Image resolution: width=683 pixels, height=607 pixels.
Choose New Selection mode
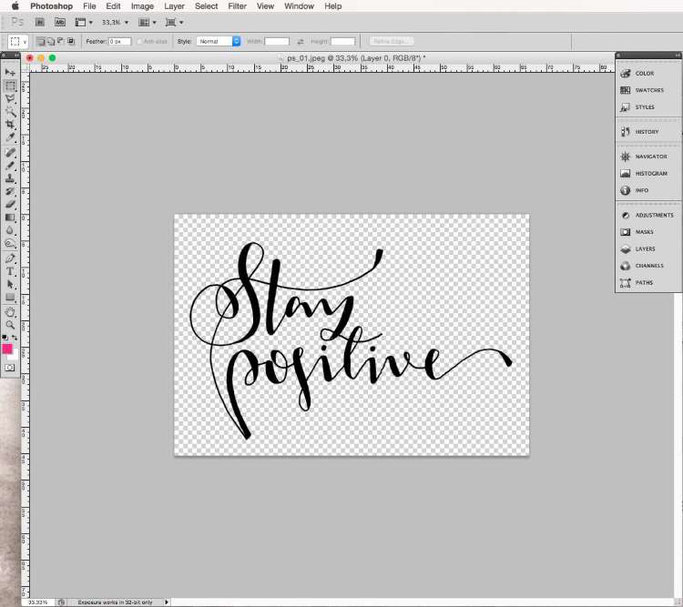[40, 41]
